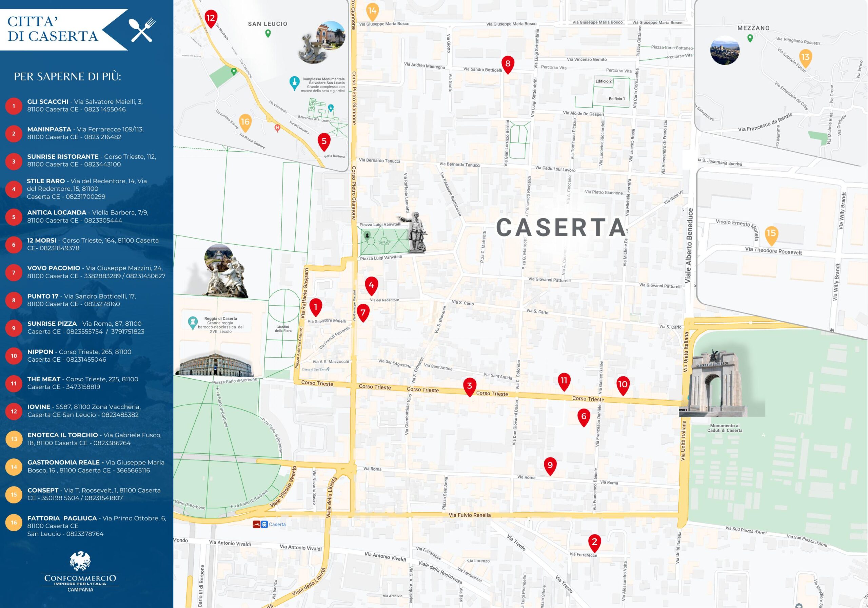This screenshot has width=868, height=608.
Task: Select orange map marker 14
Action: point(372,11)
